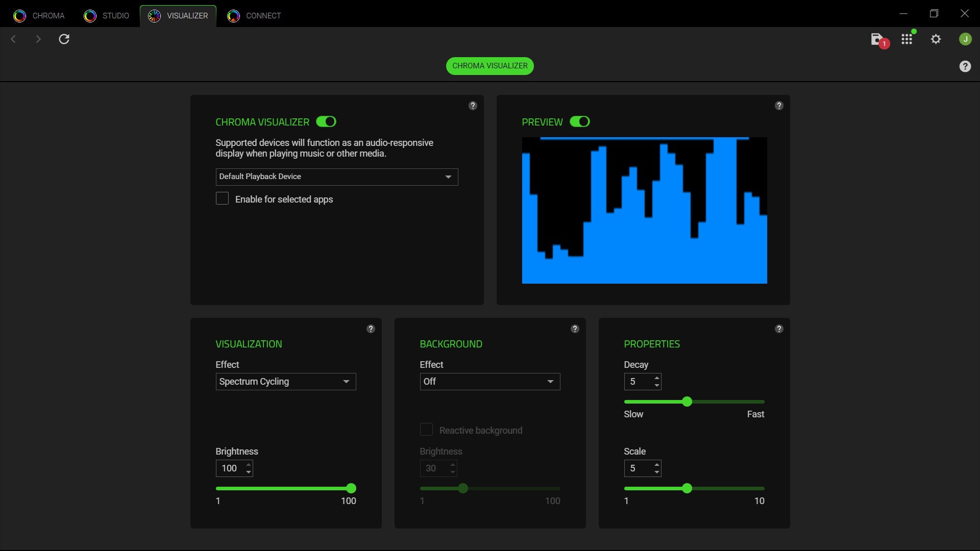Open the apps grid launcher icon

tap(907, 39)
